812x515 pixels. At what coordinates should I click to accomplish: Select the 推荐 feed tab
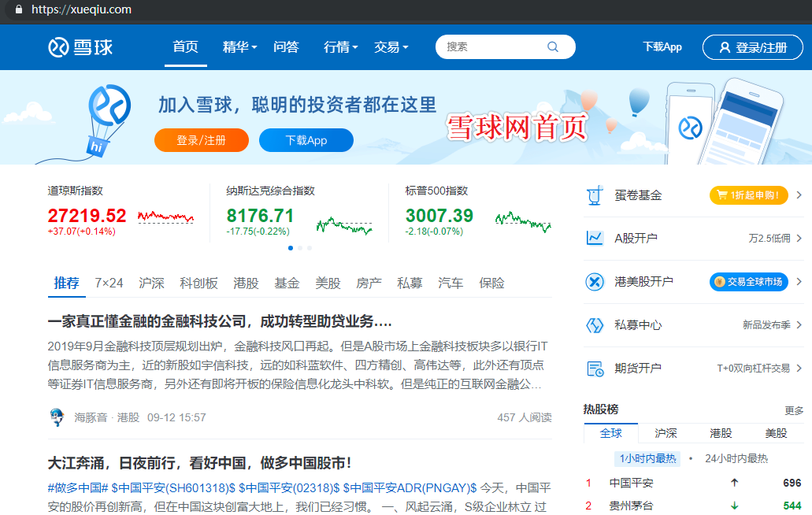pyautogui.click(x=67, y=283)
